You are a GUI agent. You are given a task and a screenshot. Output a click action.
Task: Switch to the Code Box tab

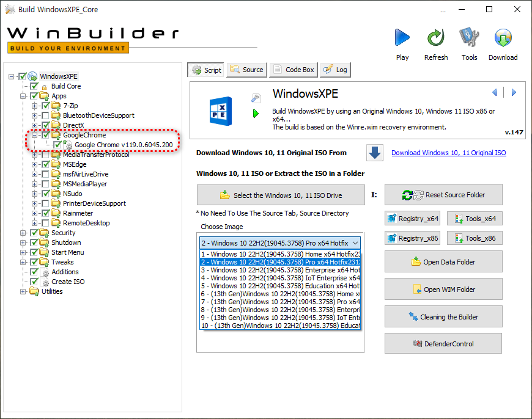click(x=294, y=70)
